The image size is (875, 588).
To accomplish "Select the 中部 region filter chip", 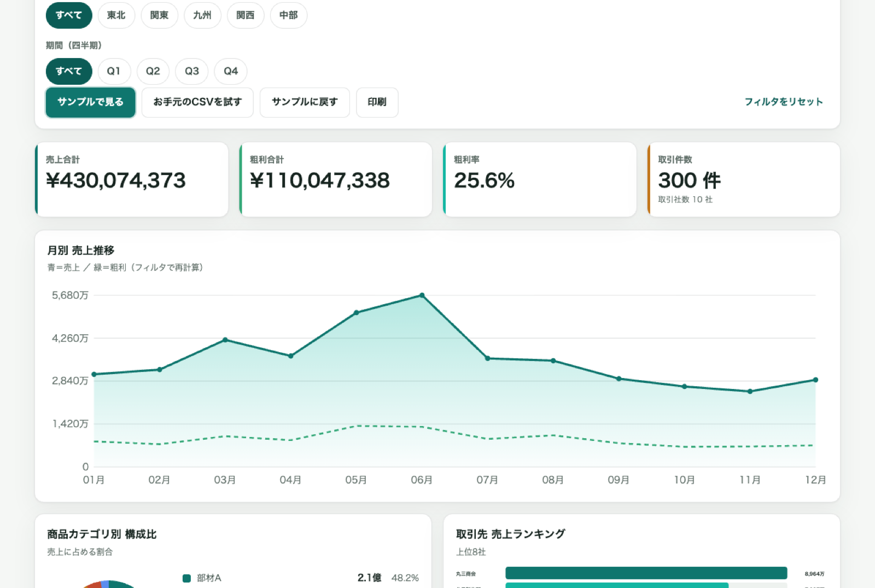I will tap(289, 15).
